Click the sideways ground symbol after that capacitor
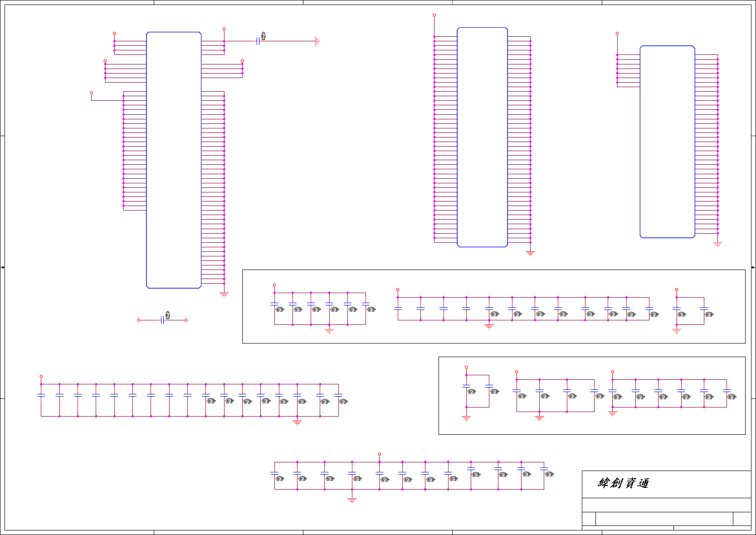The height and width of the screenshot is (535, 756). pyautogui.click(x=317, y=41)
